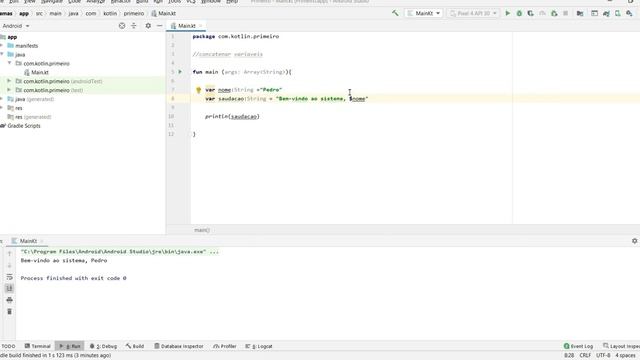This screenshot has height=360, width=640.
Task: Toggle soft-wrap in Run console
Action: (9, 277)
